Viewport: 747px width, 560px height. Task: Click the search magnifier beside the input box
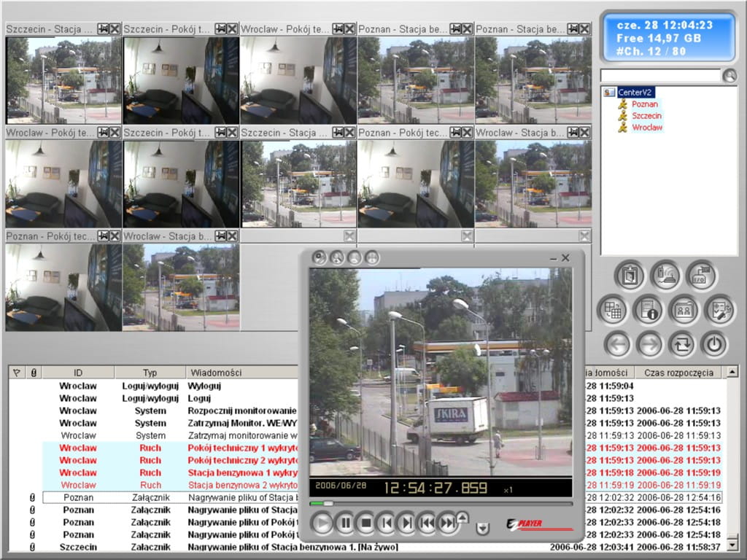[729, 76]
